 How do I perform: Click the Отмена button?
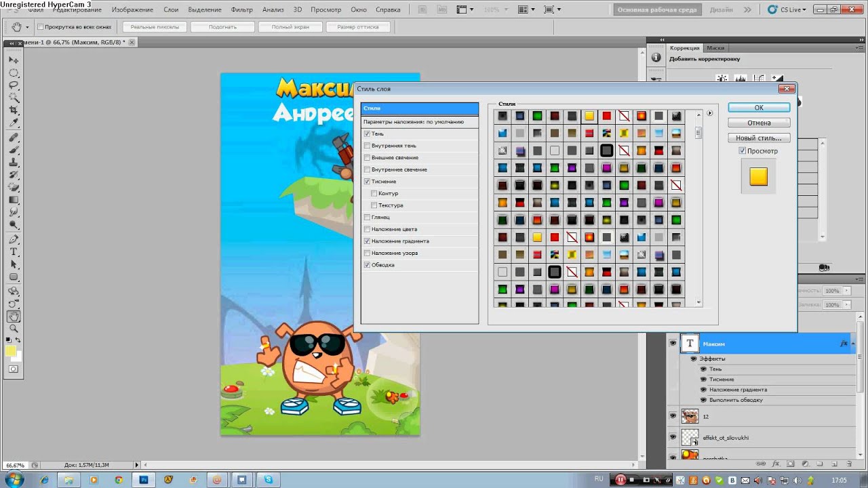tap(759, 123)
